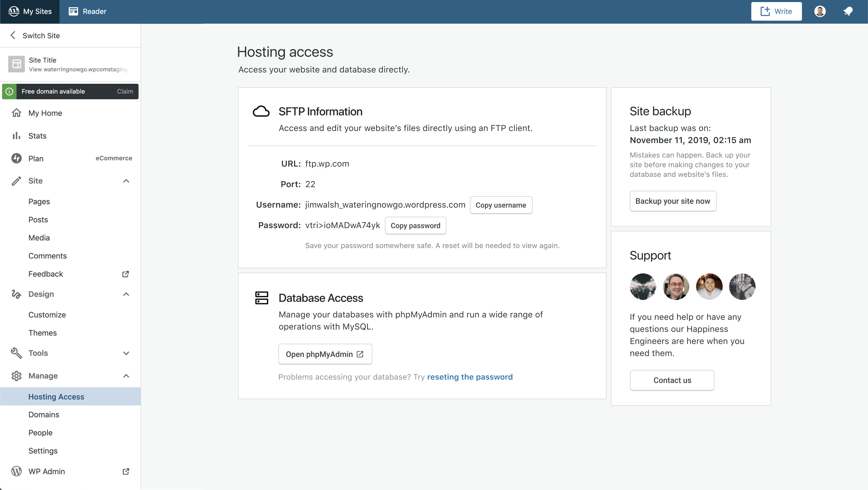Click the user profile avatar icon

pyautogui.click(x=819, y=12)
